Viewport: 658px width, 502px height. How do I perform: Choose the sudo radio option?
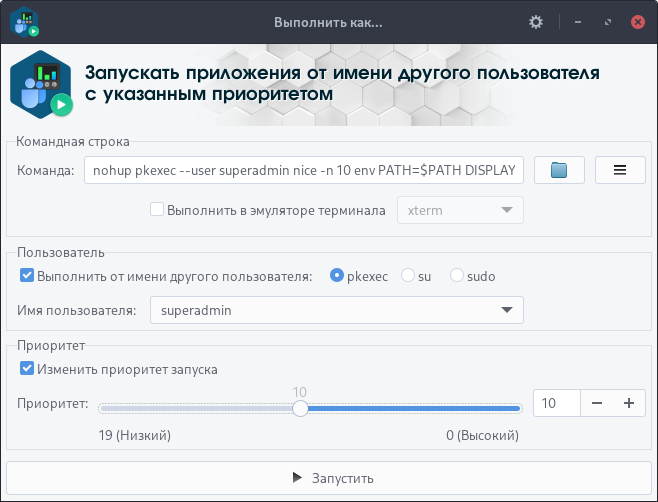[457, 275]
